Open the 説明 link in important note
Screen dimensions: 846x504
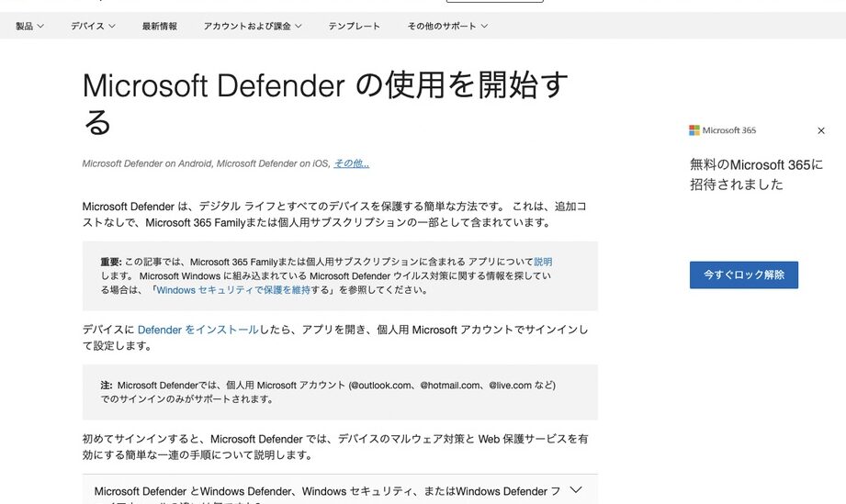pyautogui.click(x=543, y=262)
